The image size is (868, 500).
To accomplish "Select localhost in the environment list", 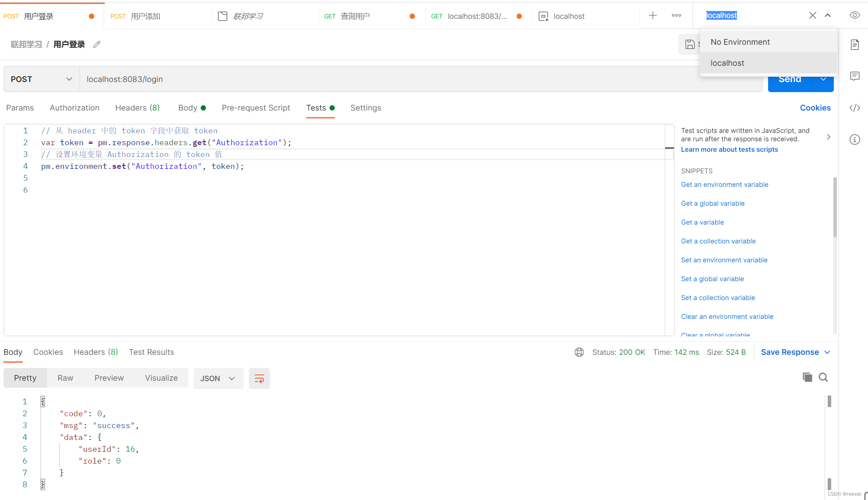I will pos(727,63).
